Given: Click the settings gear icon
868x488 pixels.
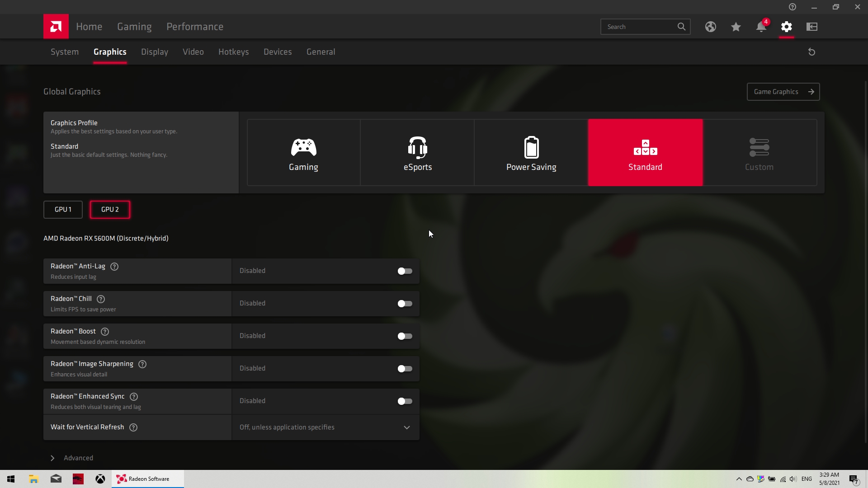Looking at the screenshot, I should tap(786, 27).
